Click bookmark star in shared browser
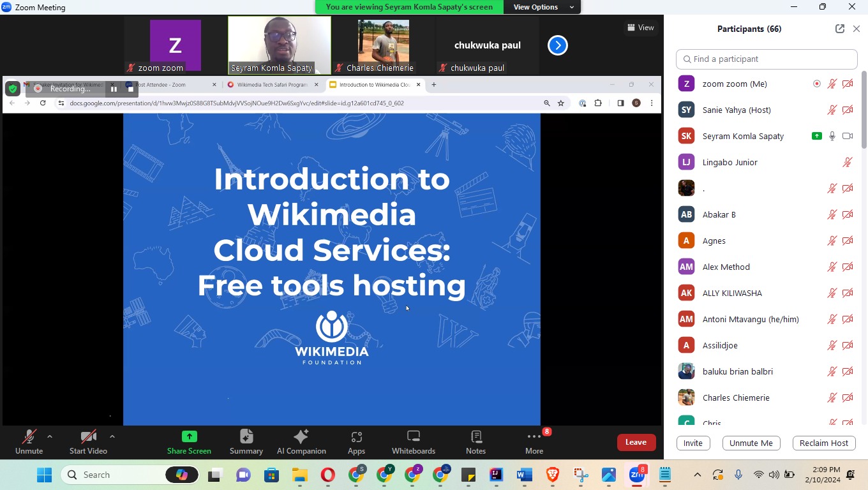 [x=561, y=103]
